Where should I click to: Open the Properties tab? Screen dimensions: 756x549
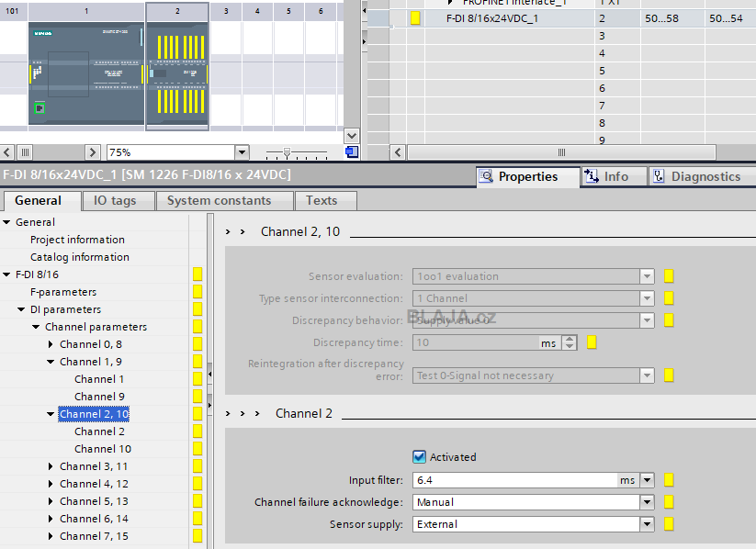[528, 176]
